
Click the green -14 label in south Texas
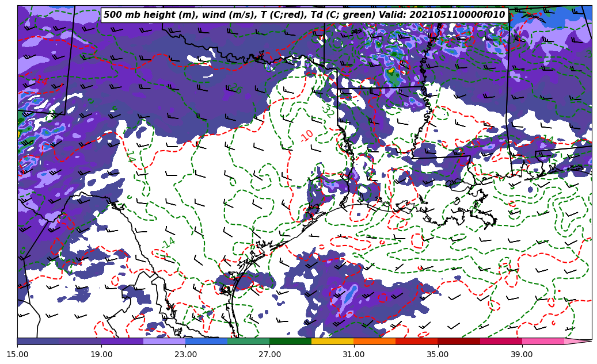click(x=168, y=243)
